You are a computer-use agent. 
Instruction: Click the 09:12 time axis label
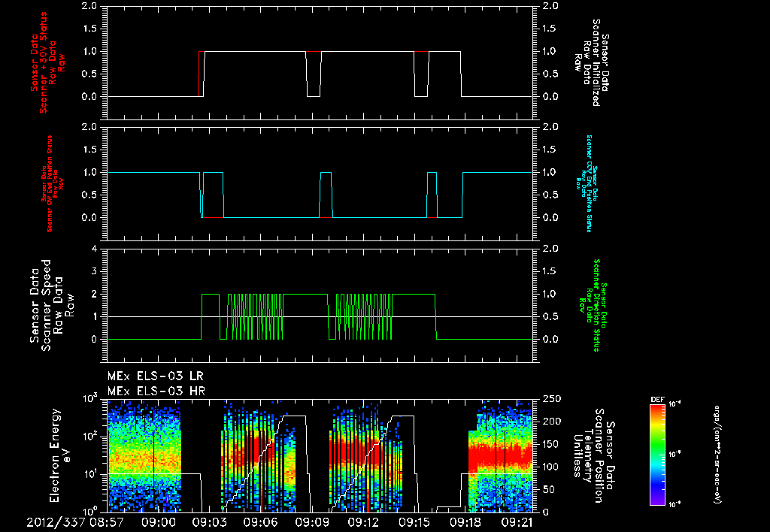click(364, 523)
